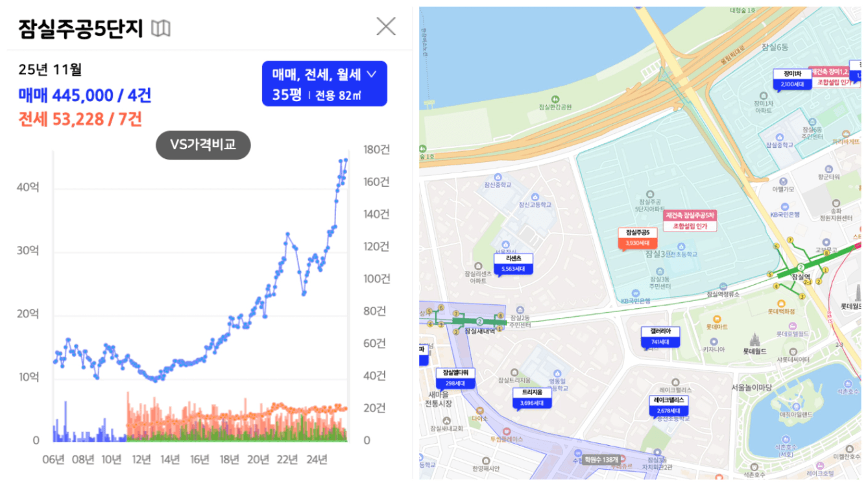Image resolution: width=868 pixels, height=482 pixels.
Task: Open the VS가격비교 comparison button
Action: click(x=203, y=145)
